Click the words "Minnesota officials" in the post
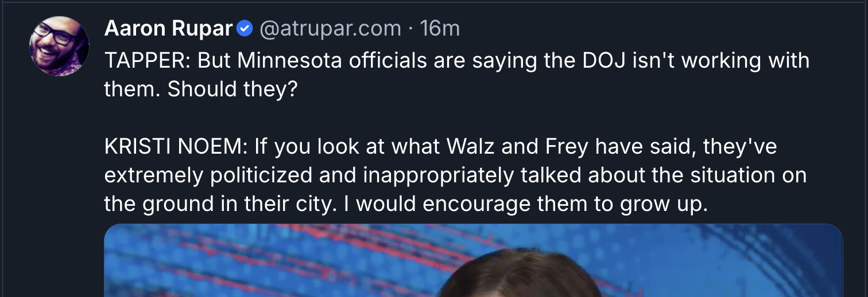This screenshot has height=297, width=868. pyautogui.click(x=324, y=61)
